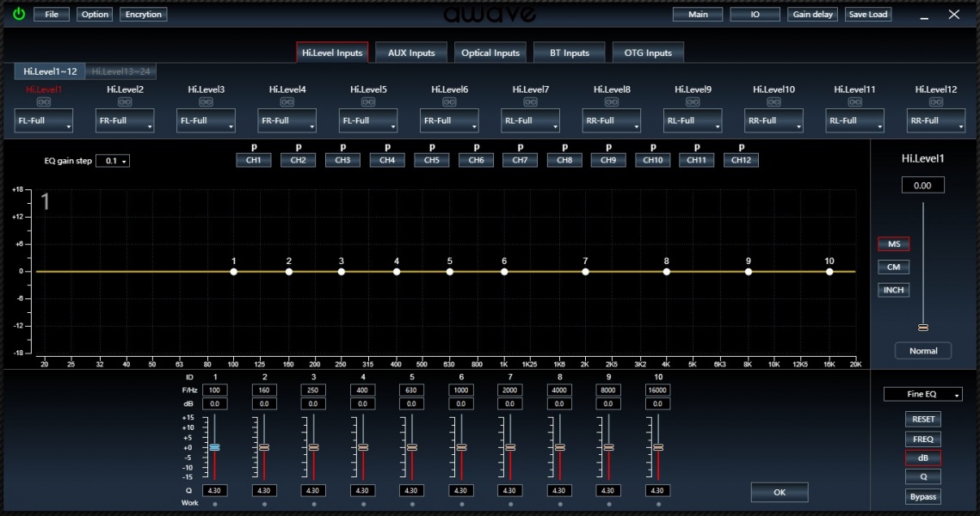This screenshot has height=516, width=980.
Task: Switch to the AUX Inputs tab
Action: pos(411,52)
